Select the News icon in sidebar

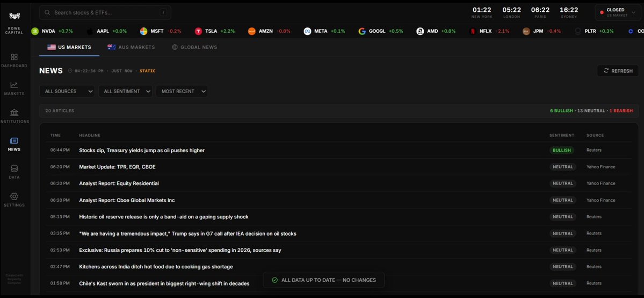(x=14, y=141)
